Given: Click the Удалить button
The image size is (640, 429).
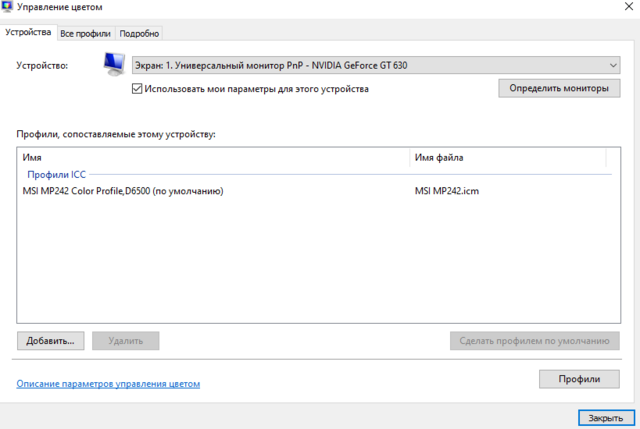Looking at the screenshot, I should pyautogui.click(x=126, y=341).
